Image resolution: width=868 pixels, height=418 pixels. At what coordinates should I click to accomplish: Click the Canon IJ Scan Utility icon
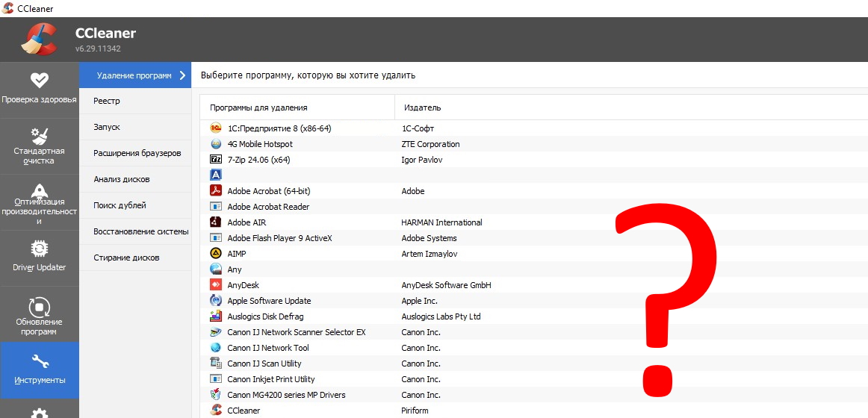pos(216,364)
